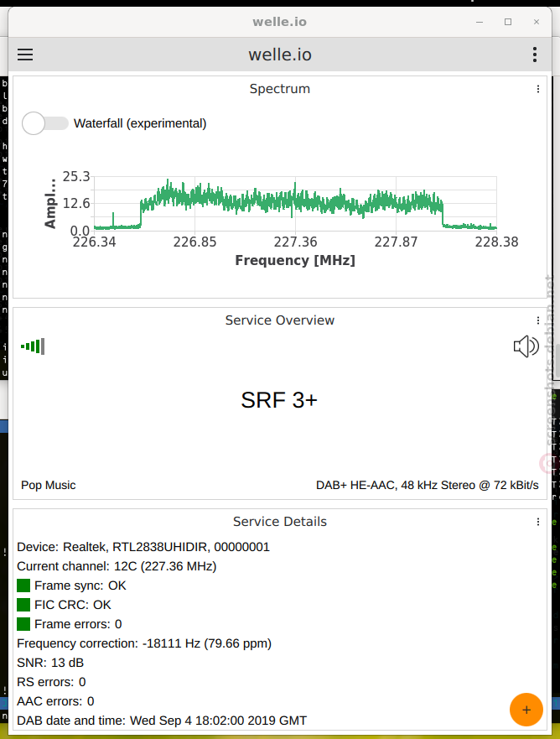The height and width of the screenshot is (739, 560).
Task: Click the 25.3 amplitude axis label
Action: click(x=75, y=177)
